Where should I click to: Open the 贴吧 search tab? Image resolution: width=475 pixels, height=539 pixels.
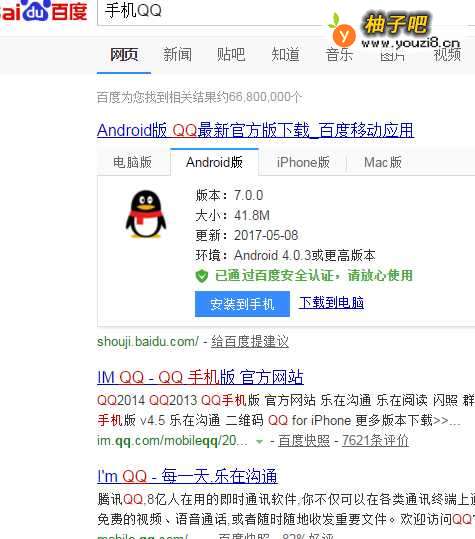click(231, 55)
